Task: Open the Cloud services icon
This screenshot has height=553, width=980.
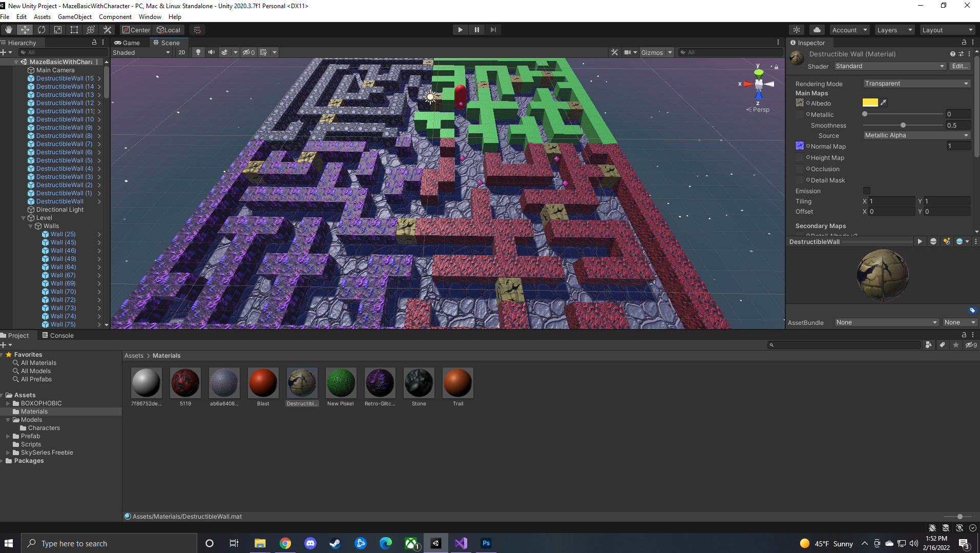Action: click(x=817, y=30)
